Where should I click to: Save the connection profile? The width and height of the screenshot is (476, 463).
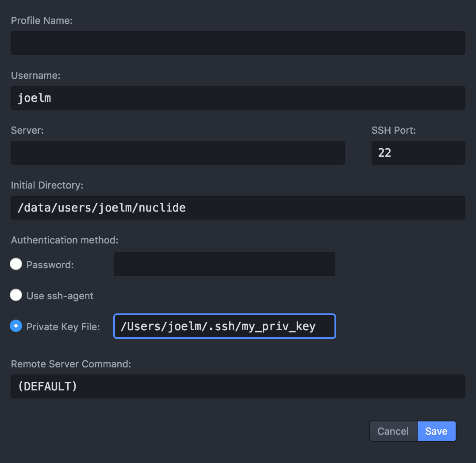pos(437,431)
